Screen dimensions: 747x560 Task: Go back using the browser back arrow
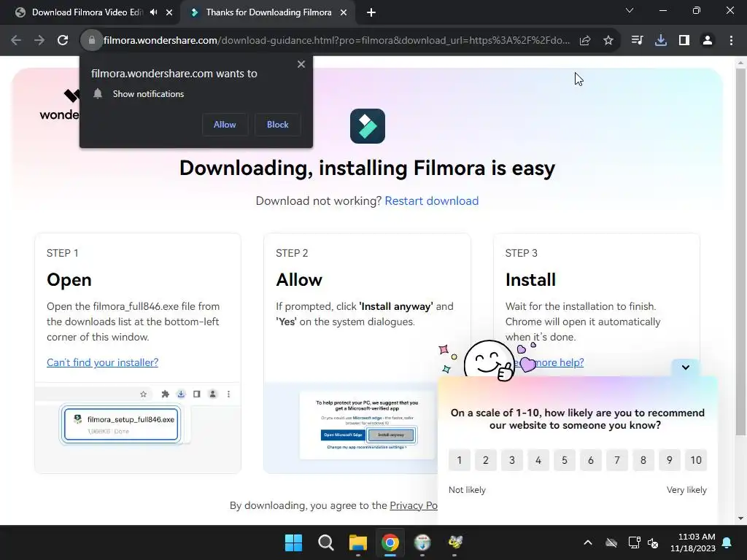16,41
